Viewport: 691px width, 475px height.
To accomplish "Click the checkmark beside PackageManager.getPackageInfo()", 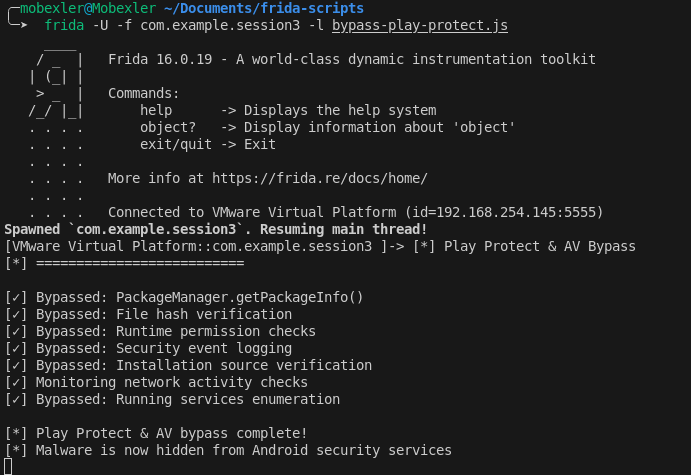I will pos(16,297).
